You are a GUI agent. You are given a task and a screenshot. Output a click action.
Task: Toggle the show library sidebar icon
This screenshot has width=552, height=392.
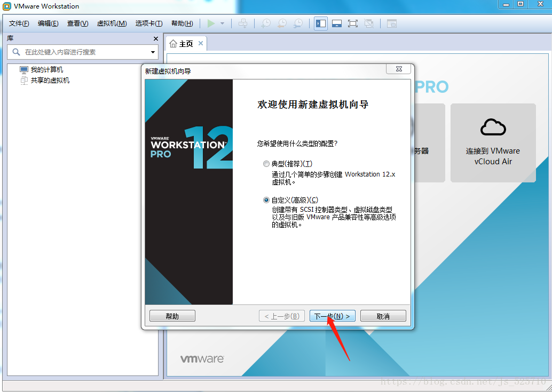[321, 23]
